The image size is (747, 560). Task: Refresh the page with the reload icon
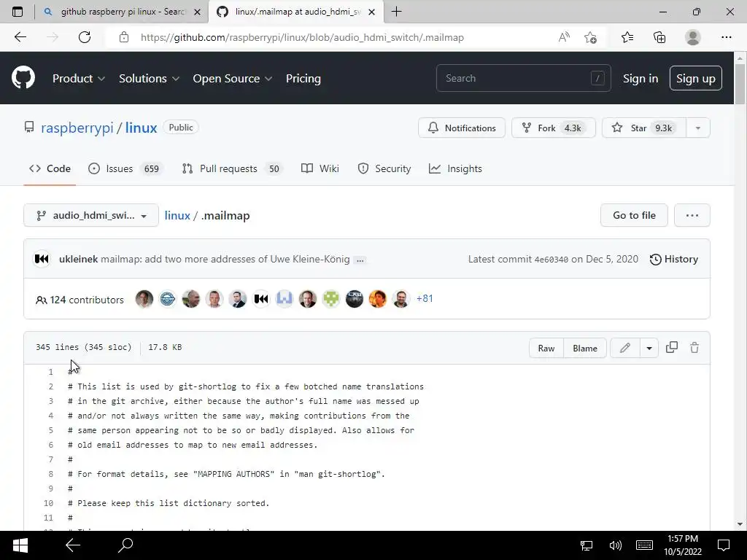coord(85,37)
